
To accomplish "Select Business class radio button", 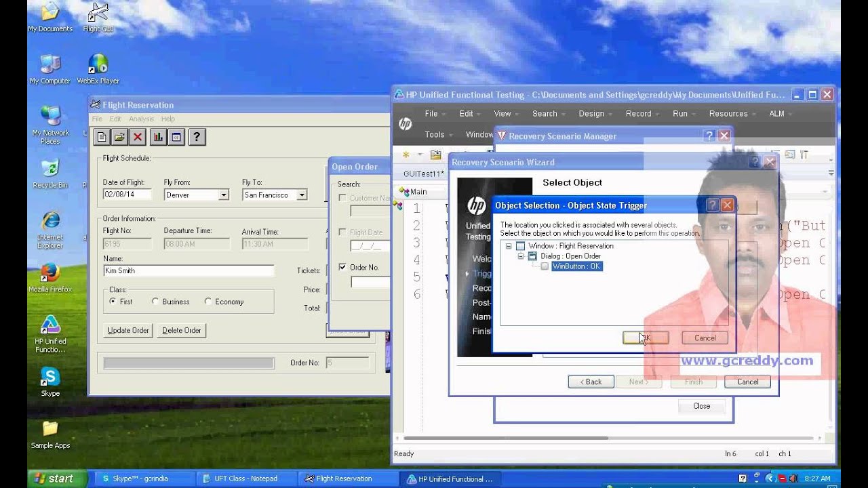I will (x=155, y=302).
